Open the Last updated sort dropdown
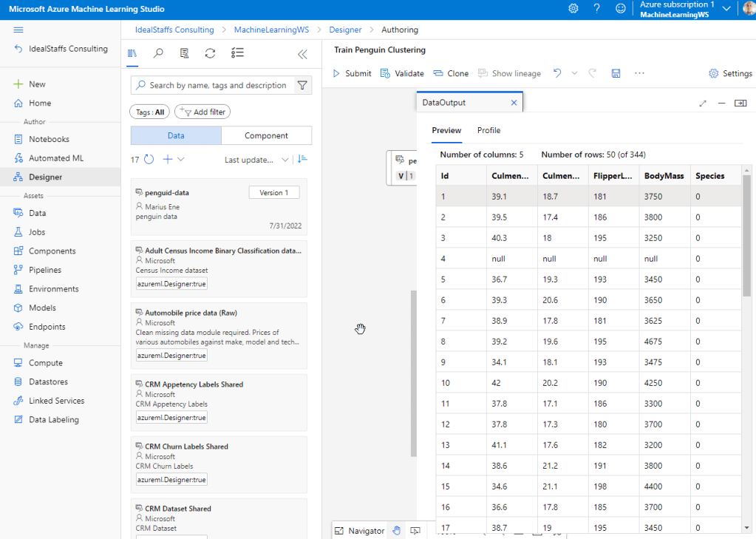The width and height of the screenshot is (756, 539). [x=257, y=160]
